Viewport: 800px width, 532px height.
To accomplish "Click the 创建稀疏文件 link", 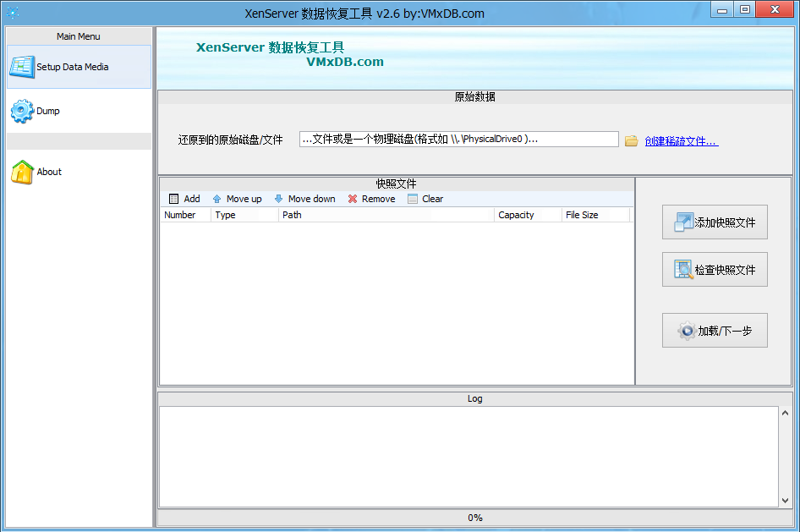I will coord(681,141).
